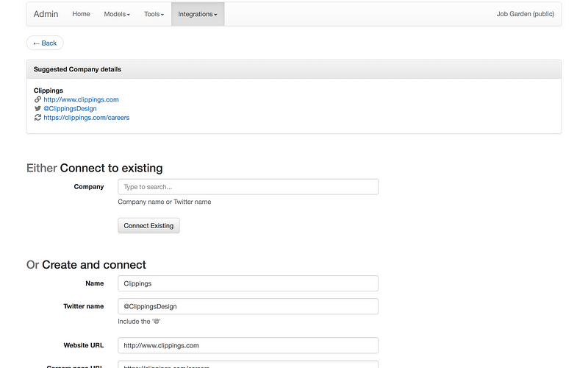588x368 pixels.
Task: Click the Website URL label
Action: click(84, 345)
